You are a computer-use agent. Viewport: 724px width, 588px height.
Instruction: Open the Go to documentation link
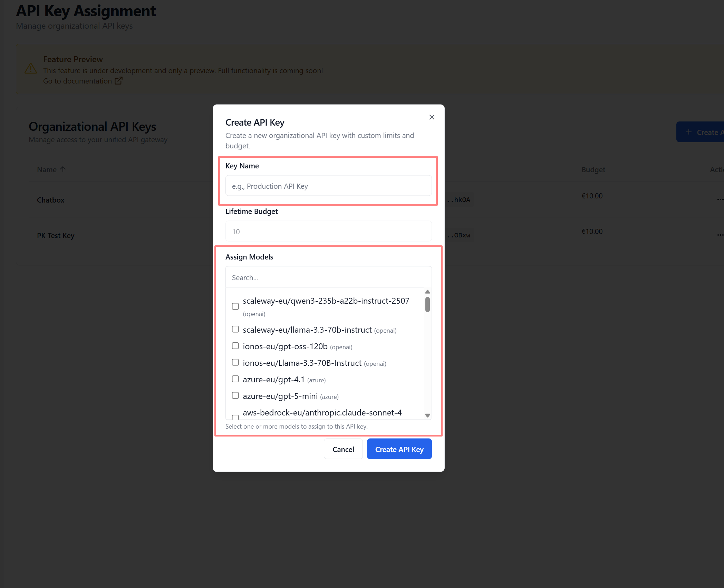(77, 80)
